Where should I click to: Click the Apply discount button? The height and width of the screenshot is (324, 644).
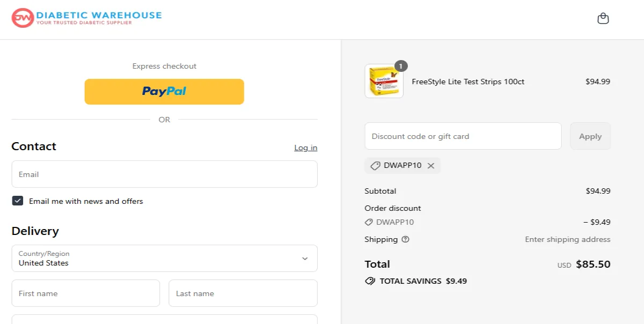tap(590, 136)
